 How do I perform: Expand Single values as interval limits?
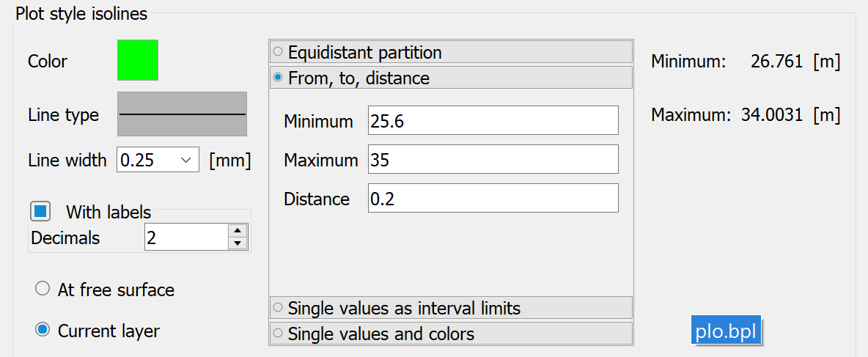point(451,308)
